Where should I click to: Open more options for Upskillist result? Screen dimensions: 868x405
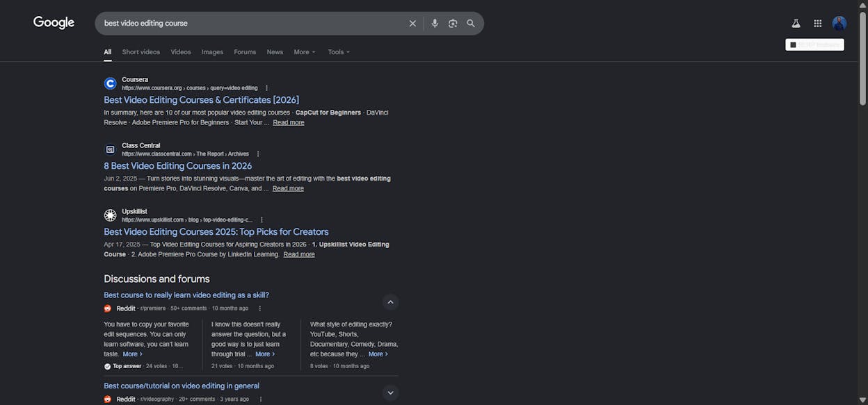(262, 220)
